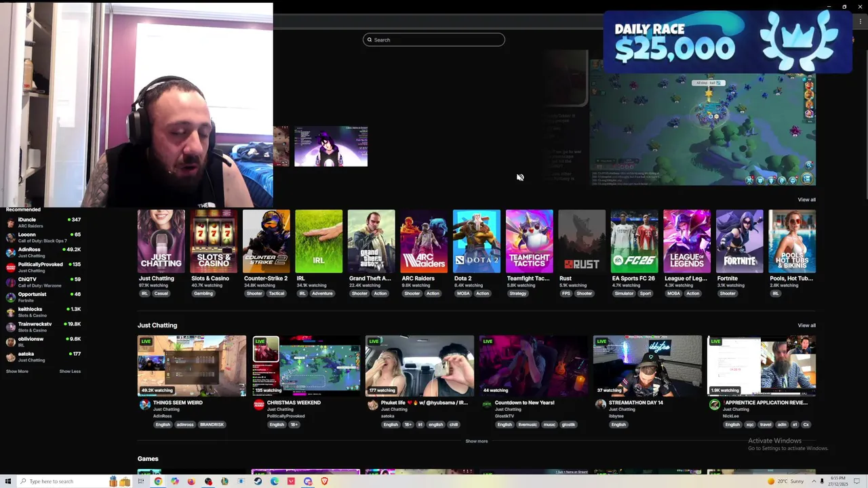Open Looonn's avatar in the Recommended list
The height and width of the screenshot is (488, 868).
10,237
